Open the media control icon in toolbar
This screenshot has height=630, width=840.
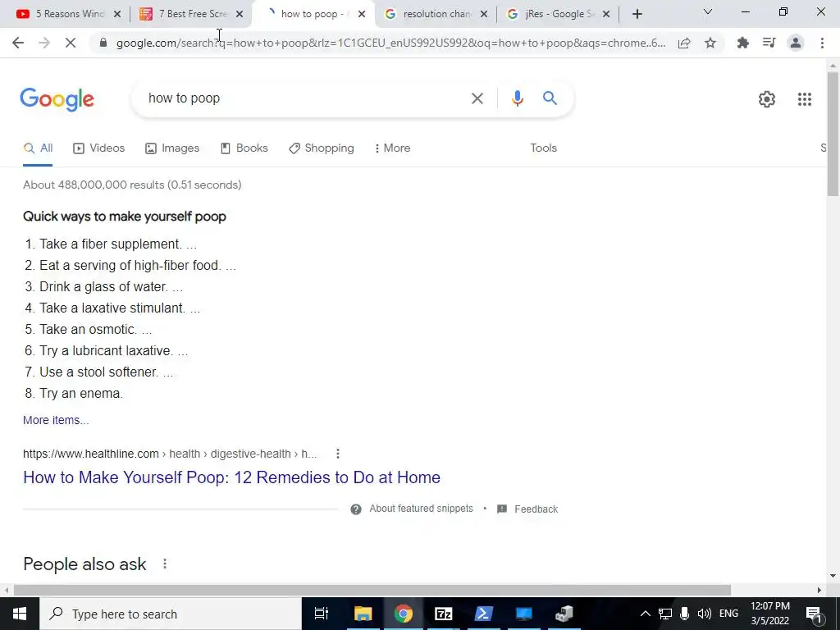pos(769,43)
